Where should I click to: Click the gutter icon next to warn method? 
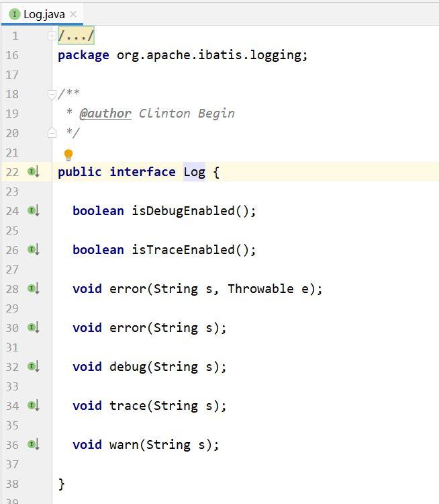33,445
